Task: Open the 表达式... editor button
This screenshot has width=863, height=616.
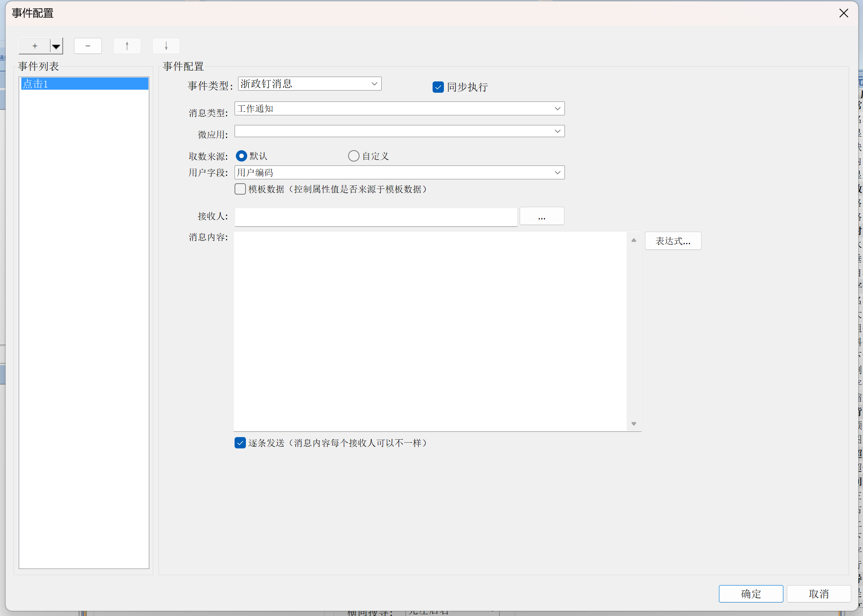Action: click(672, 241)
